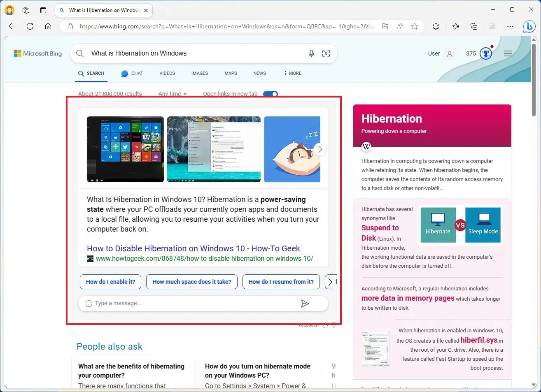Give thumbs down feedback on the answer
This screenshot has width=541, height=392.
coord(334,325)
